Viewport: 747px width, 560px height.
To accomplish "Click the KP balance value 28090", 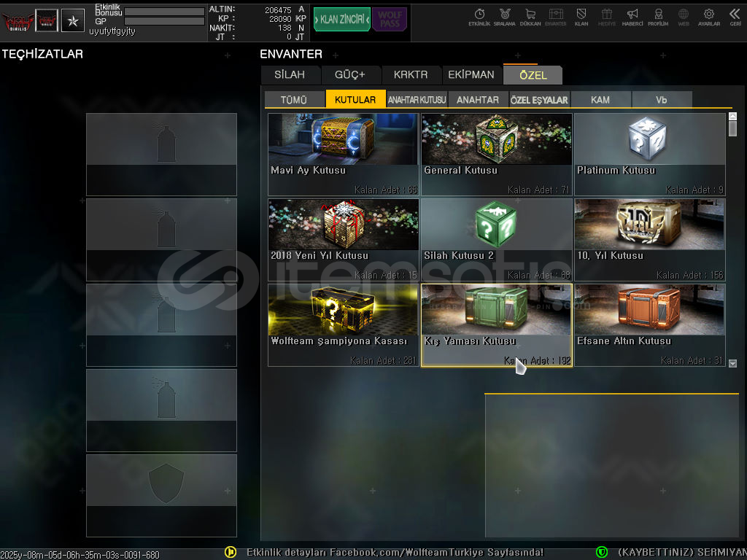I will (280, 18).
